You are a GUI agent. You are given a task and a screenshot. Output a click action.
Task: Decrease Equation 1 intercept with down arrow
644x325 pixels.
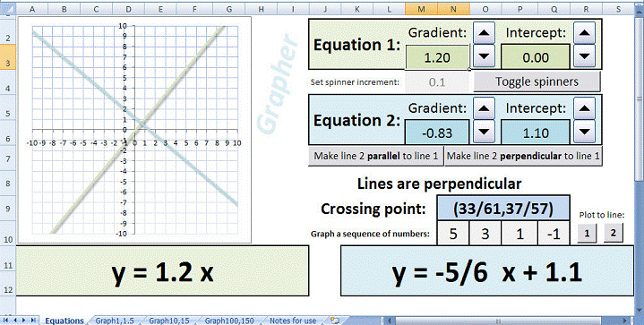pos(585,56)
